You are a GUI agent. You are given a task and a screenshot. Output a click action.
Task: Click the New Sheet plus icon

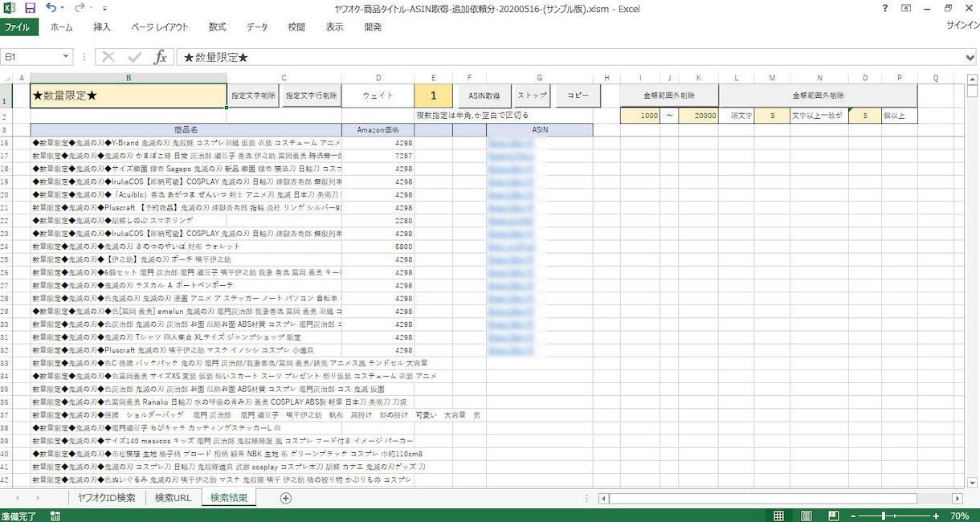coord(285,499)
